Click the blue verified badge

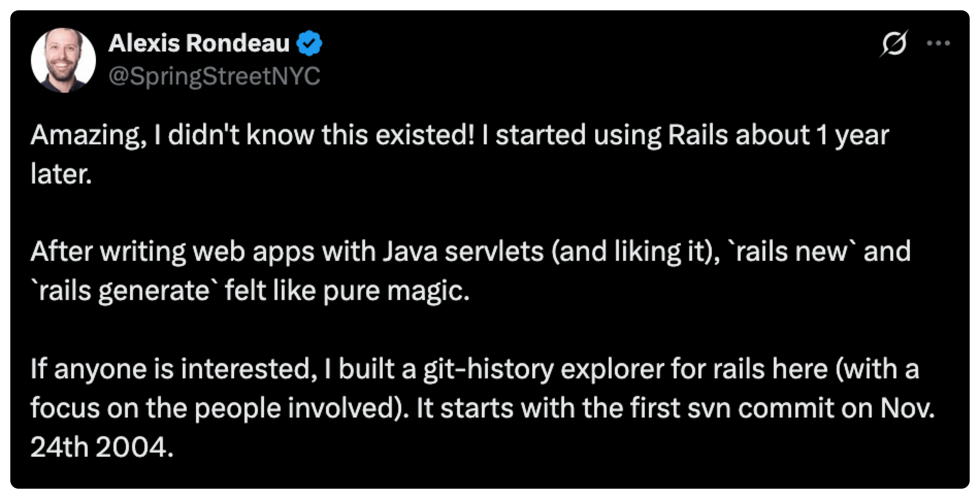[309, 43]
